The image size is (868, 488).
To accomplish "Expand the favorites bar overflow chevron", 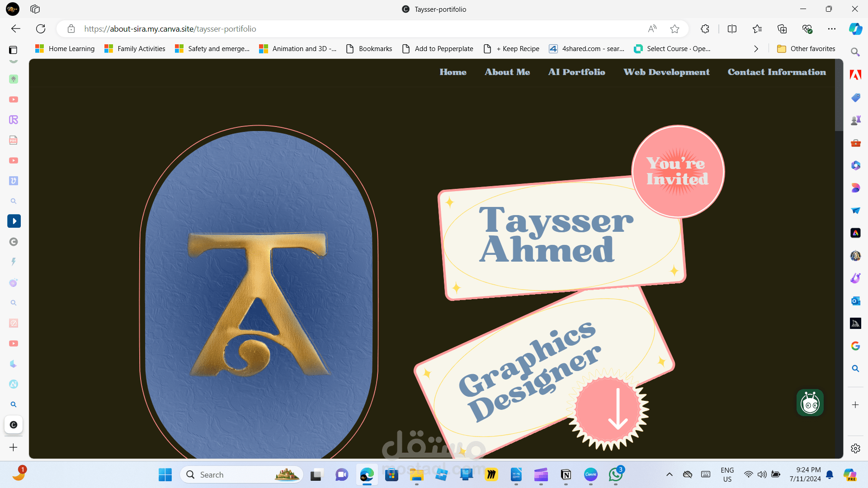I will (756, 49).
